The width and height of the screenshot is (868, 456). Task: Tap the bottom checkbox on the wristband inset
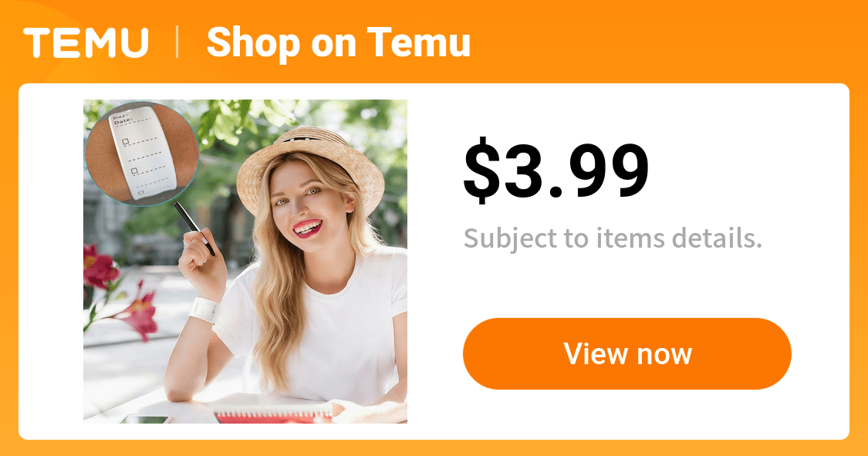141,193
